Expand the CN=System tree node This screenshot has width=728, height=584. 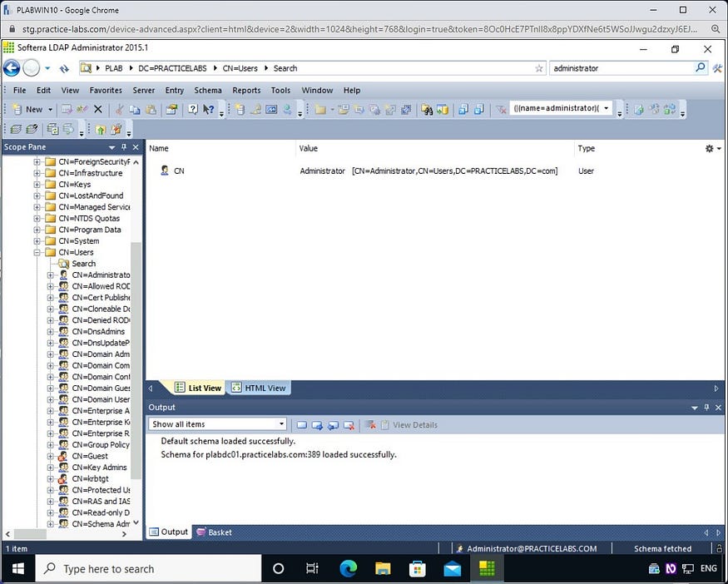tap(37, 241)
